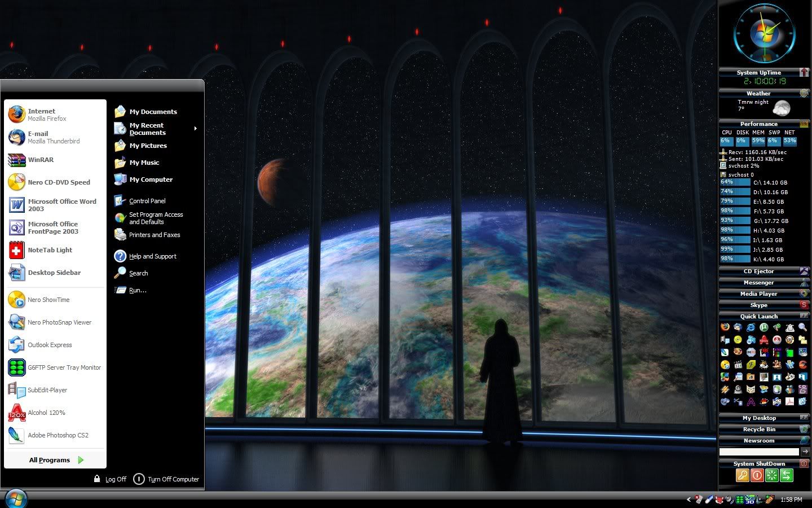812x508 pixels.
Task: Click the Xpert 3D tray icon
Action: (750, 500)
